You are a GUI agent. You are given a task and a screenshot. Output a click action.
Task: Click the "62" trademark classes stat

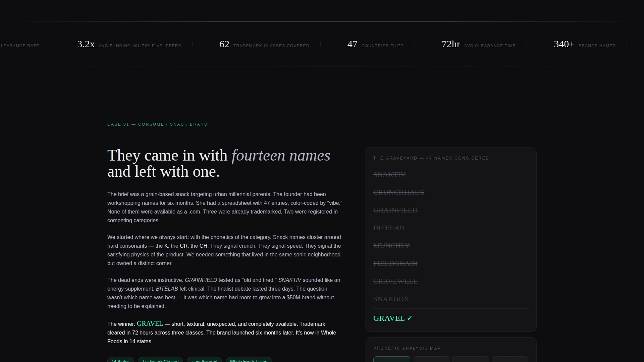pos(224,44)
